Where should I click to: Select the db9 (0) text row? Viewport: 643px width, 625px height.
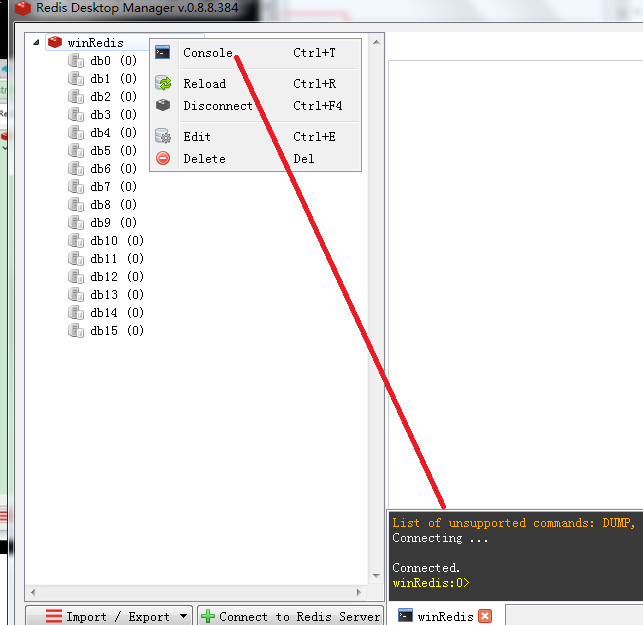(114, 223)
